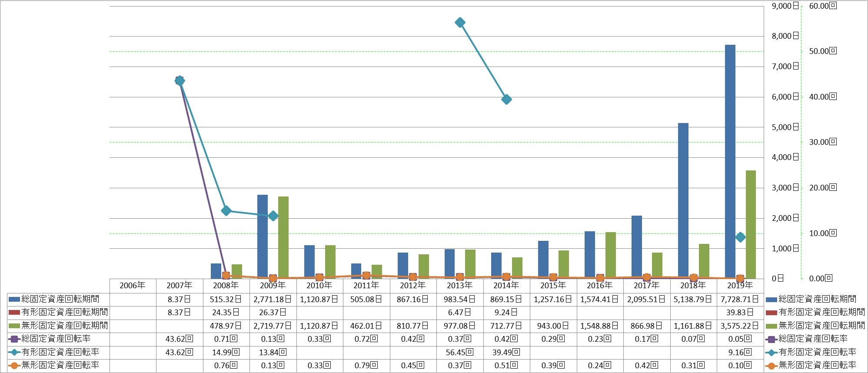Image resolution: width=868 pixels, height=373 pixels.
Task: Click the 0.05回 cell
Action: pyautogui.click(x=740, y=339)
